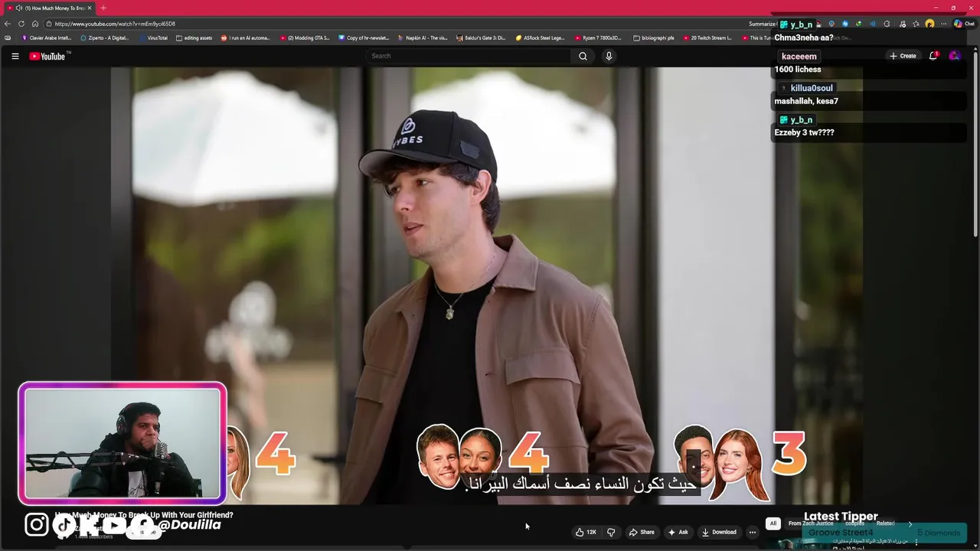Open 20 Twitch Stream bookmark
The width and height of the screenshot is (980, 551).
click(708, 37)
